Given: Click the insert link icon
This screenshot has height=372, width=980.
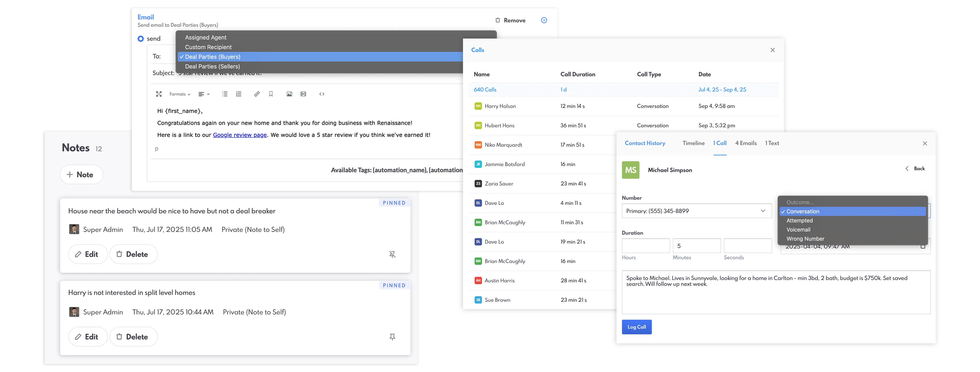Looking at the screenshot, I should [257, 94].
